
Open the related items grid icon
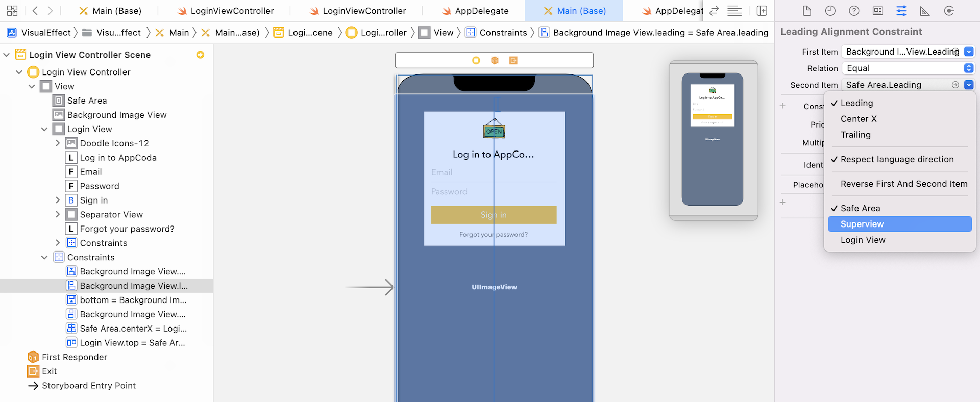point(12,11)
